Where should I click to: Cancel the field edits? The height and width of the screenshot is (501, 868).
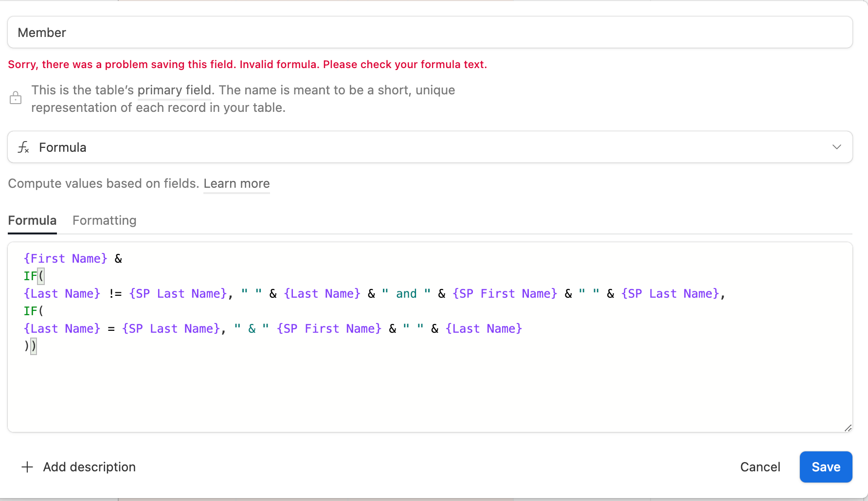tap(760, 467)
